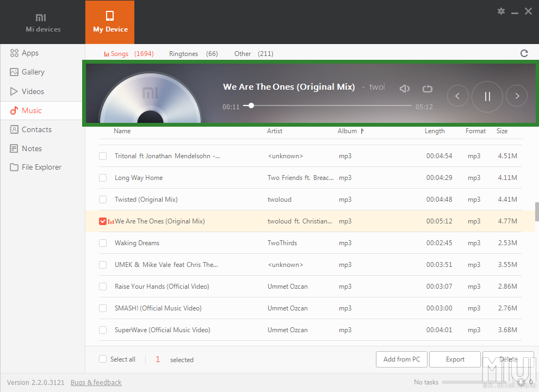Click the Two Friends ft. Breac... artist cell
This screenshot has width=539, height=392.
tap(300, 178)
